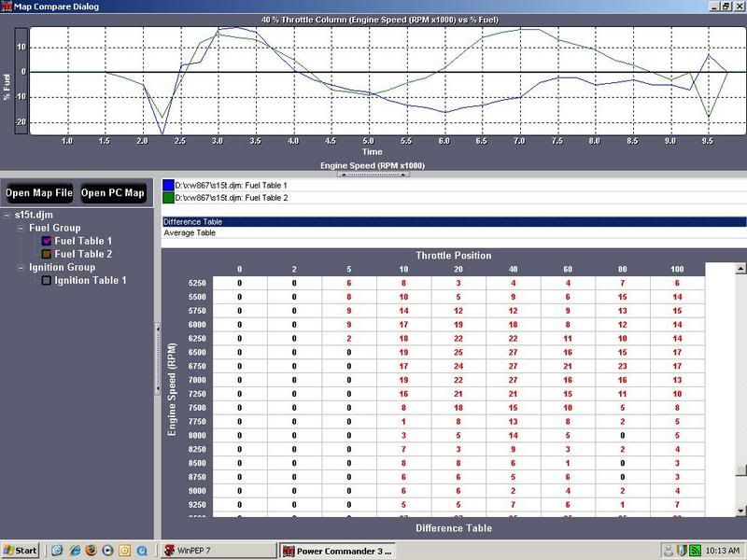The width and height of the screenshot is (747, 560).
Task: Launch Internet Explorer from quick launch
Action: (x=75, y=551)
